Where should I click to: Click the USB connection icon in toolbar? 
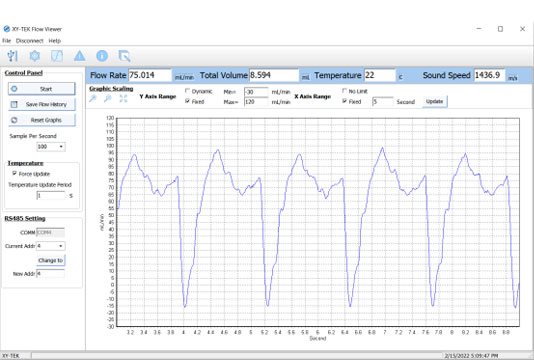12,56
